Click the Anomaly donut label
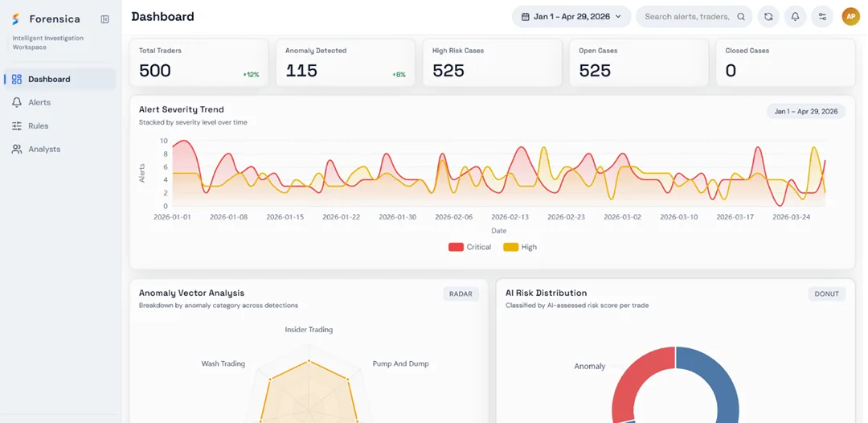This screenshot has height=423, width=868. click(590, 366)
